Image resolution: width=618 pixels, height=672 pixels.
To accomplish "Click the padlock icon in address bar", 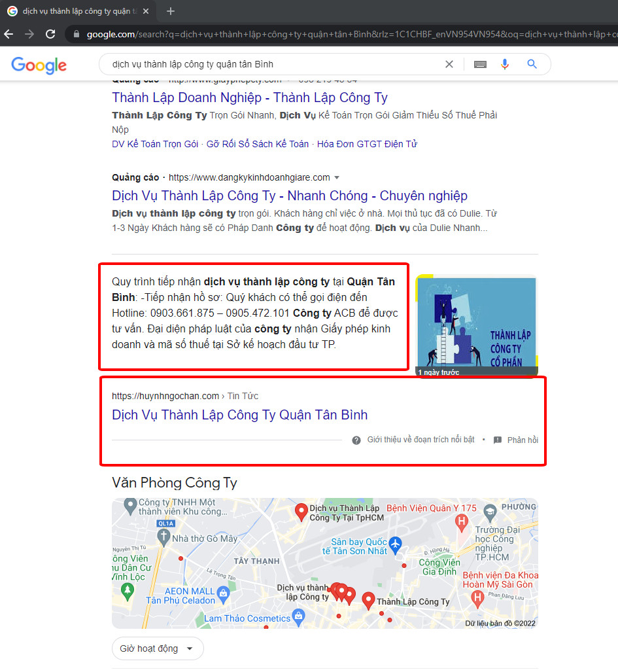I will coord(77,34).
